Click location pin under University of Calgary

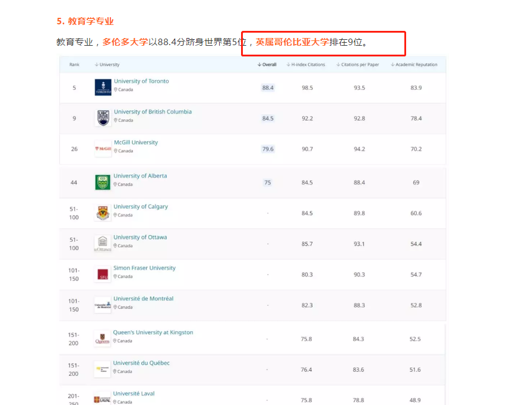(115, 215)
